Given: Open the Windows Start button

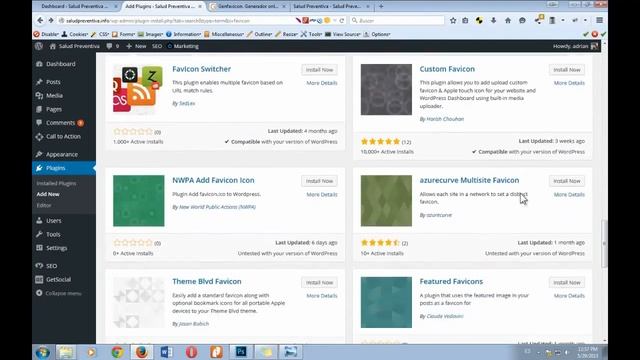Looking at the screenshot, I should [x=42, y=352].
